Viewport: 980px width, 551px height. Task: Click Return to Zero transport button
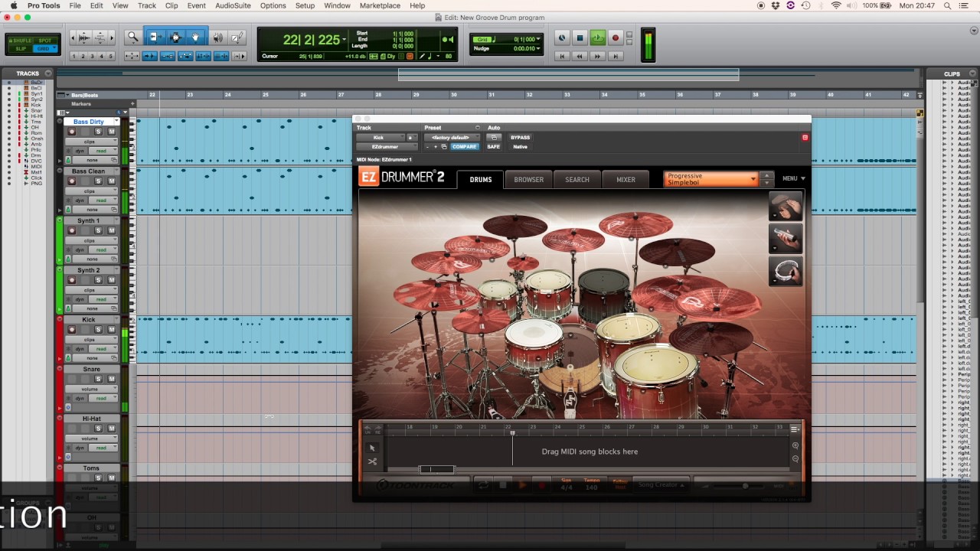point(563,56)
